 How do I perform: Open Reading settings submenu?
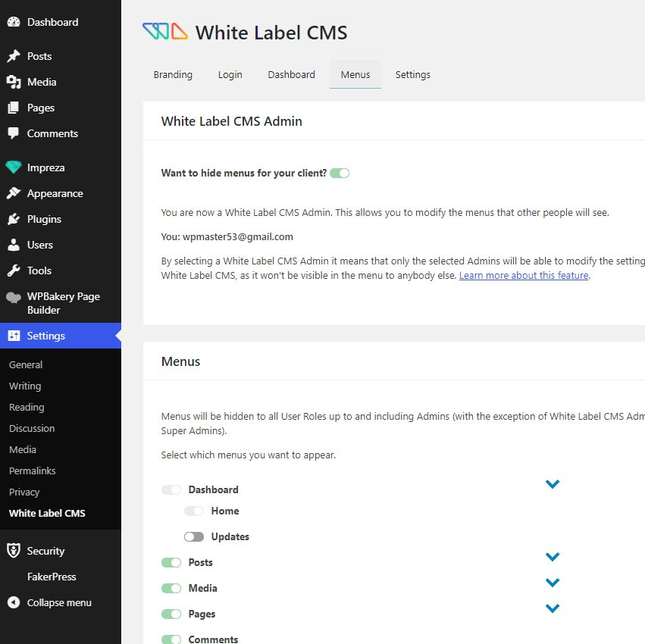pos(27,407)
